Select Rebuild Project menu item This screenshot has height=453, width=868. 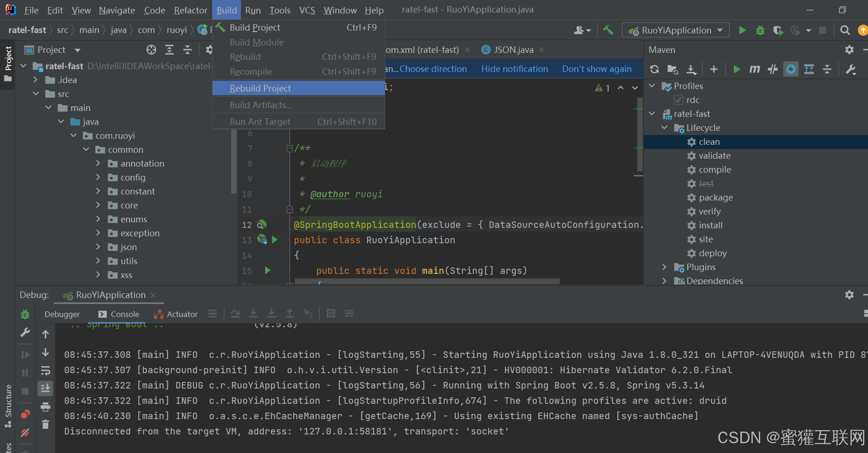pyautogui.click(x=298, y=88)
